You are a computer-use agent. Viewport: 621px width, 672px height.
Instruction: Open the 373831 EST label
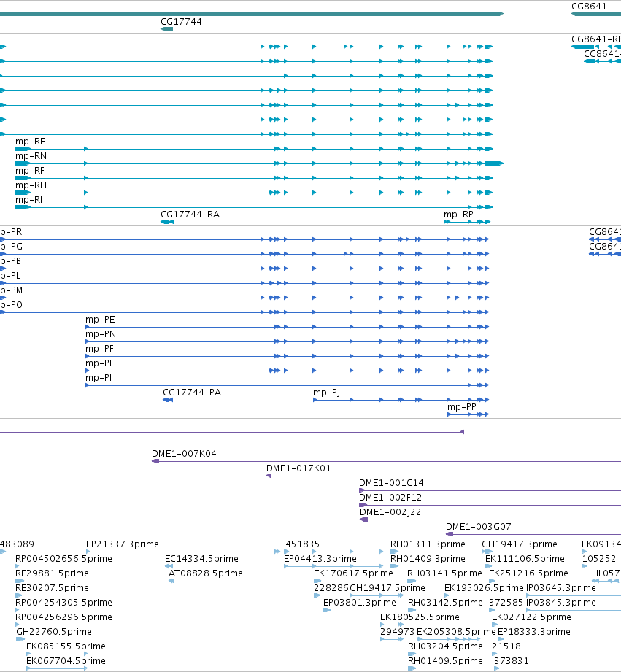(x=511, y=660)
